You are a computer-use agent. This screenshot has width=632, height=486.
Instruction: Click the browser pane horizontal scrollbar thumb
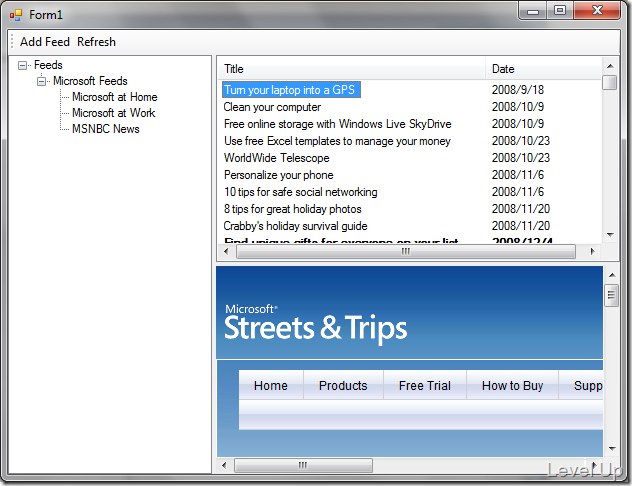point(304,465)
